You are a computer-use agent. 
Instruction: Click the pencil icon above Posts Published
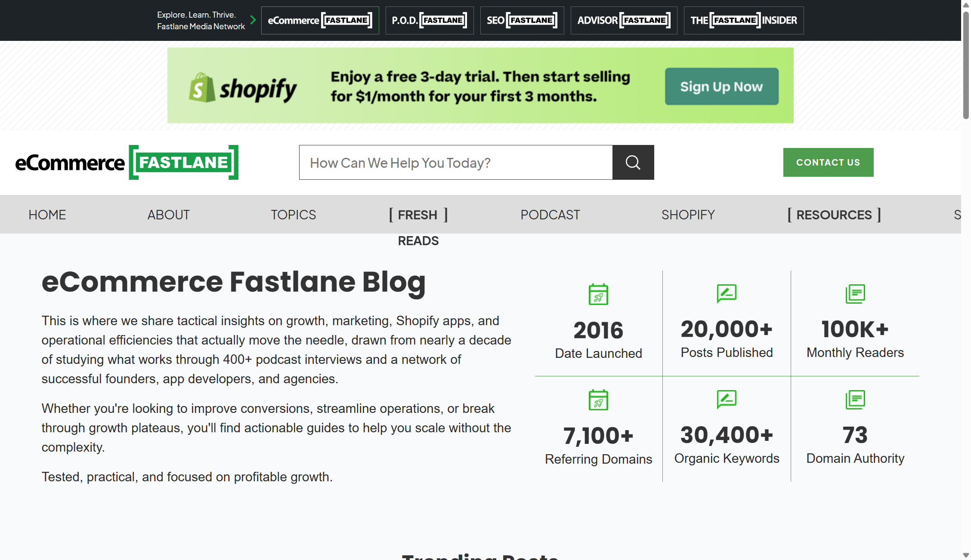point(727,294)
